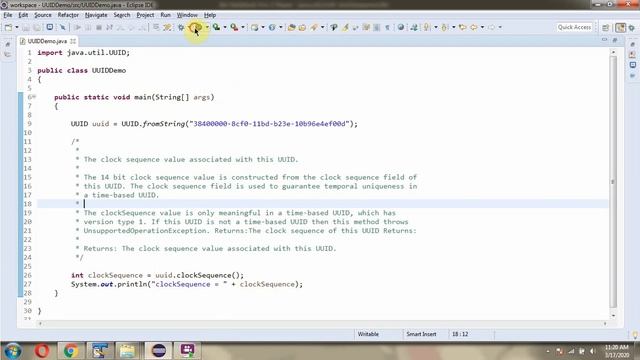Click the Resume debug icon
640x360 pixels.
click(77, 27)
